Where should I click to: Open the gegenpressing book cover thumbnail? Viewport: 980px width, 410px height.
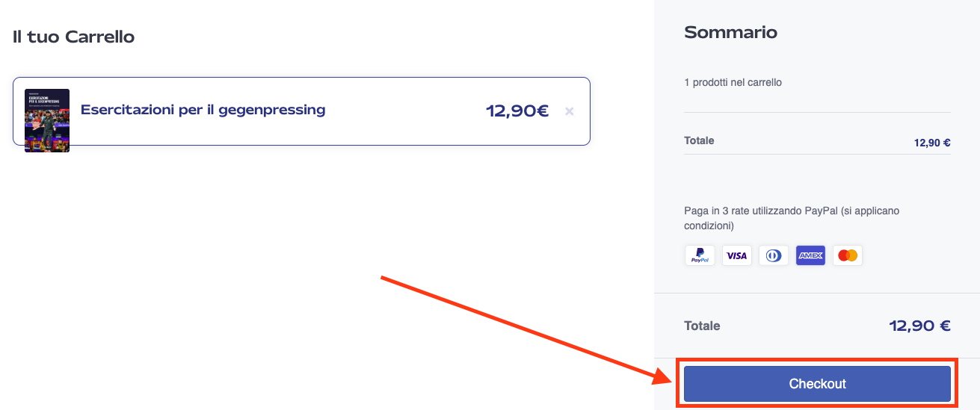click(x=47, y=120)
